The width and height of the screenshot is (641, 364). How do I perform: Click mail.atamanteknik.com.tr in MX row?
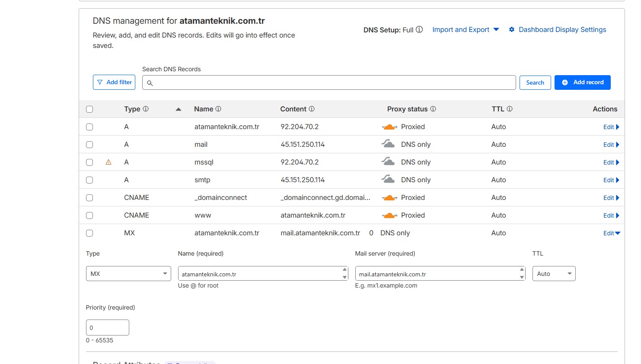tap(320, 233)
